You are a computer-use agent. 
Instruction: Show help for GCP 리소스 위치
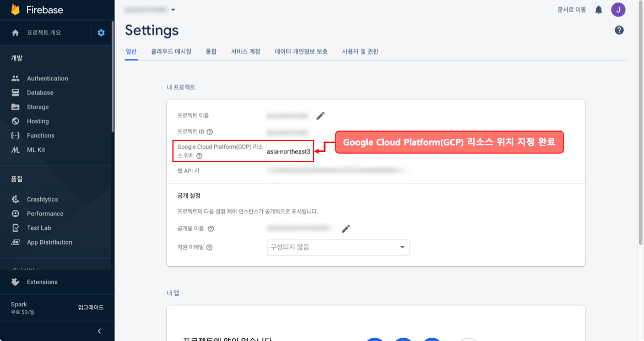pyautogui.click(x=199, y=156)
